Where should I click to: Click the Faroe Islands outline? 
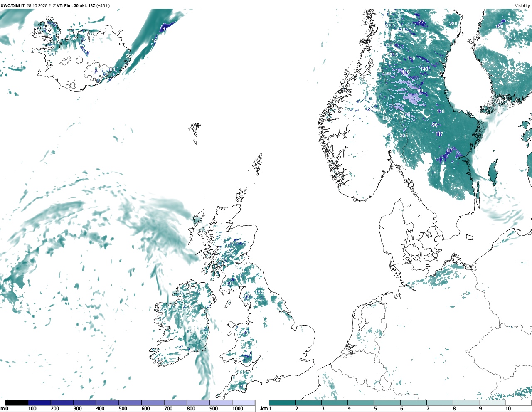coord(195,132)
